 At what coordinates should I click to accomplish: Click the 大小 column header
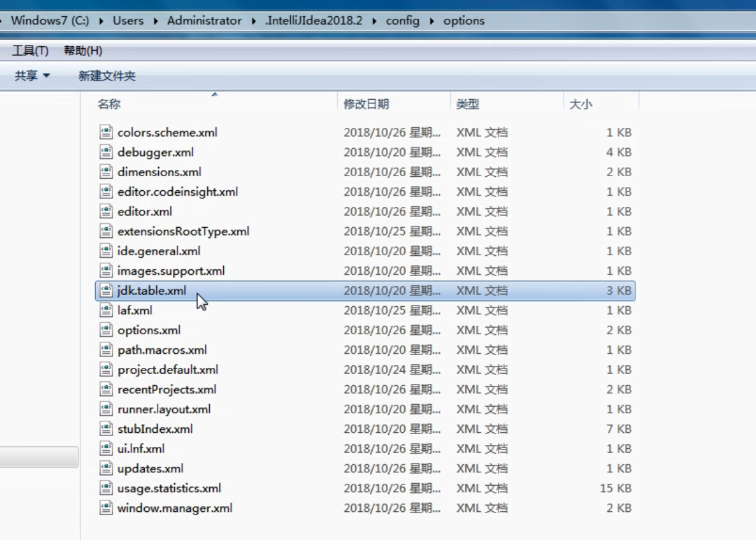tap(580, 101)
